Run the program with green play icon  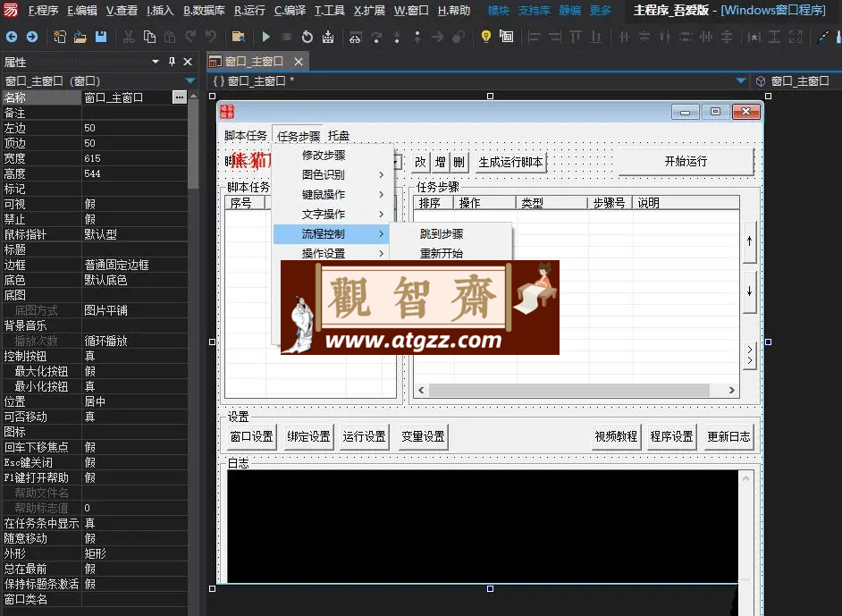(265, 37)
